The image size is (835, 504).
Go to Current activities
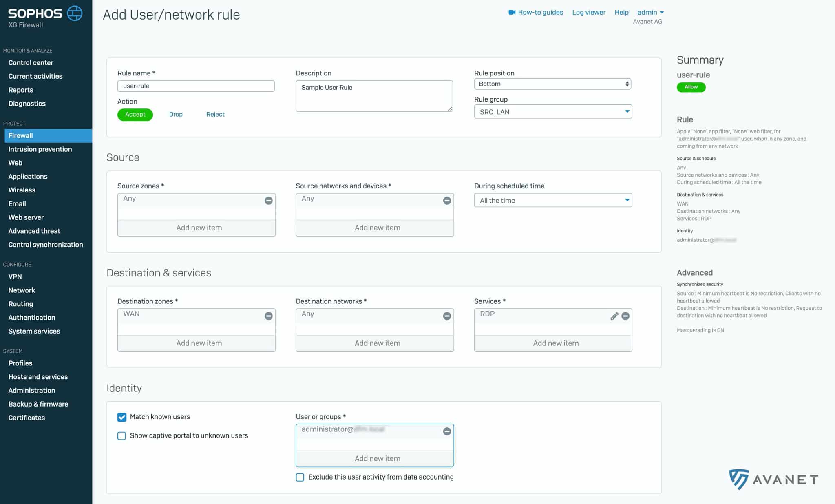click(x=35, y=76)
